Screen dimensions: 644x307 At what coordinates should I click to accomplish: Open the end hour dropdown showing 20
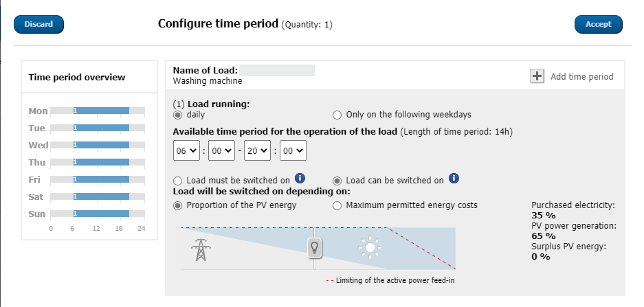(x=257, y=150)
